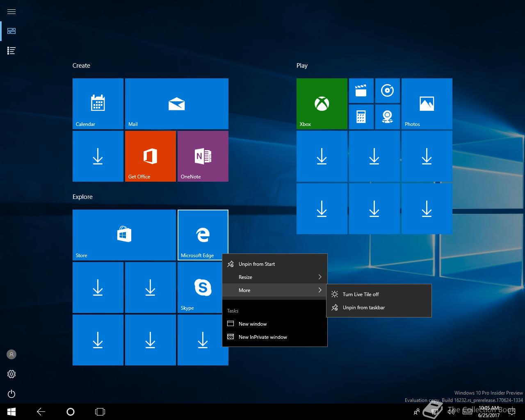The image size is (525, 420).
Task: Go back with the taskbar Back arrow
Action: (41, 412)
